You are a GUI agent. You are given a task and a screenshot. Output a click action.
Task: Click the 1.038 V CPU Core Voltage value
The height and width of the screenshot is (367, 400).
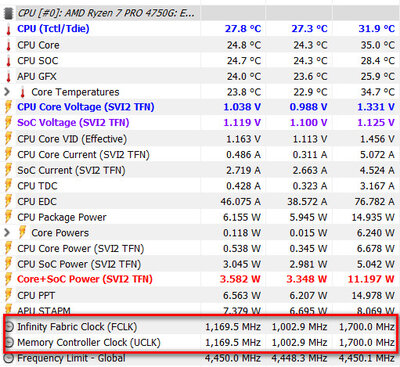point(242,107)
